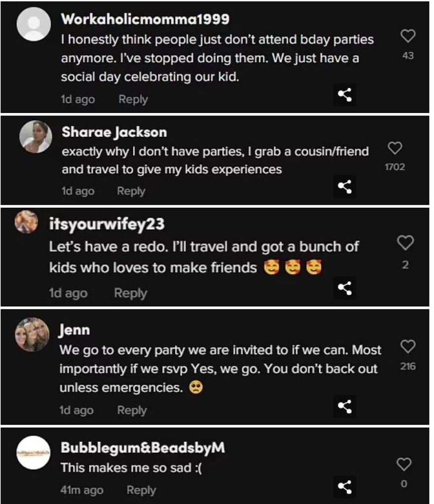Share Workaholicmomma1999's comment

(x=345, y=95)
